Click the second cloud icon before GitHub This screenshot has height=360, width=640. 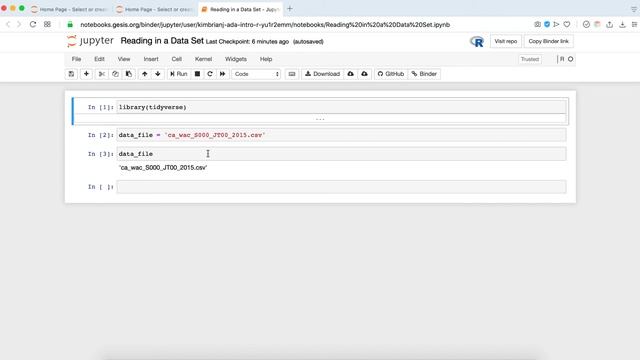[364, 74]
